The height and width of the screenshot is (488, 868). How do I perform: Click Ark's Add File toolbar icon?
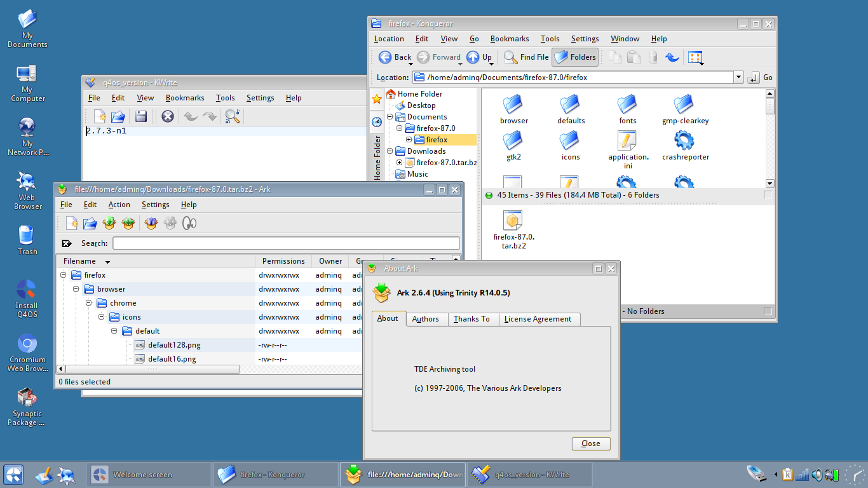[x=109, y=223]
